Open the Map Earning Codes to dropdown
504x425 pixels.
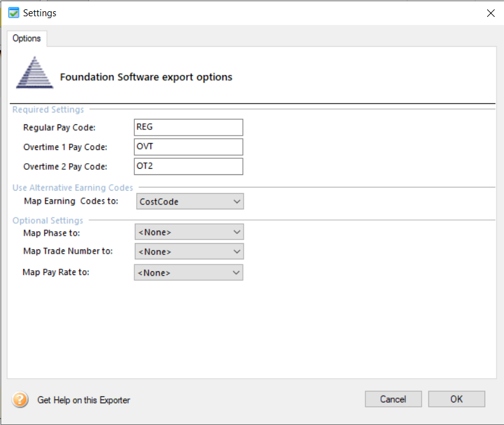point(190,201)
